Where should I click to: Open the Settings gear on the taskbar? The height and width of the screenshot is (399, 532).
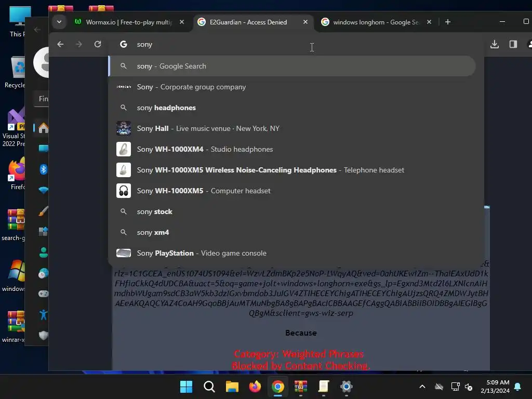(347, 387)
